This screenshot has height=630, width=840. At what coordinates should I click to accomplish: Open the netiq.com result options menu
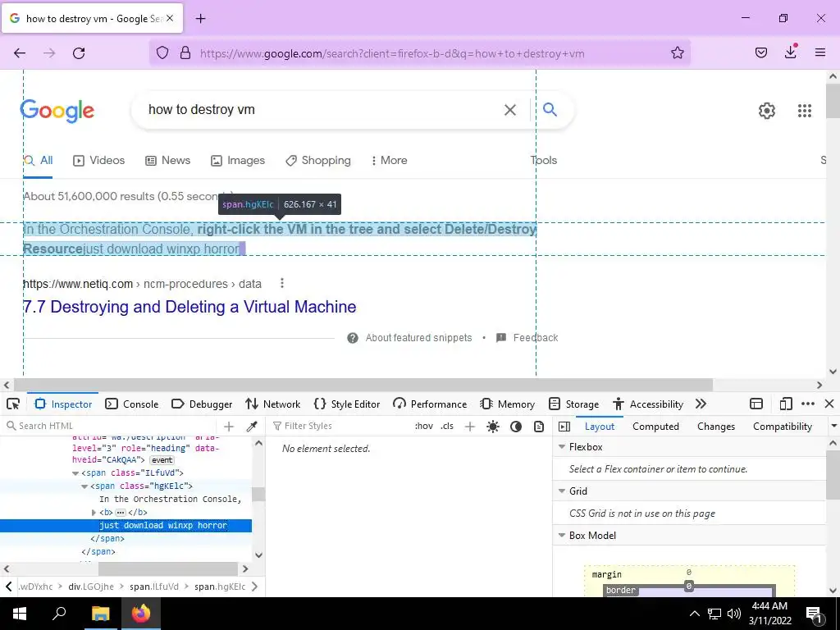coord(282,283)
